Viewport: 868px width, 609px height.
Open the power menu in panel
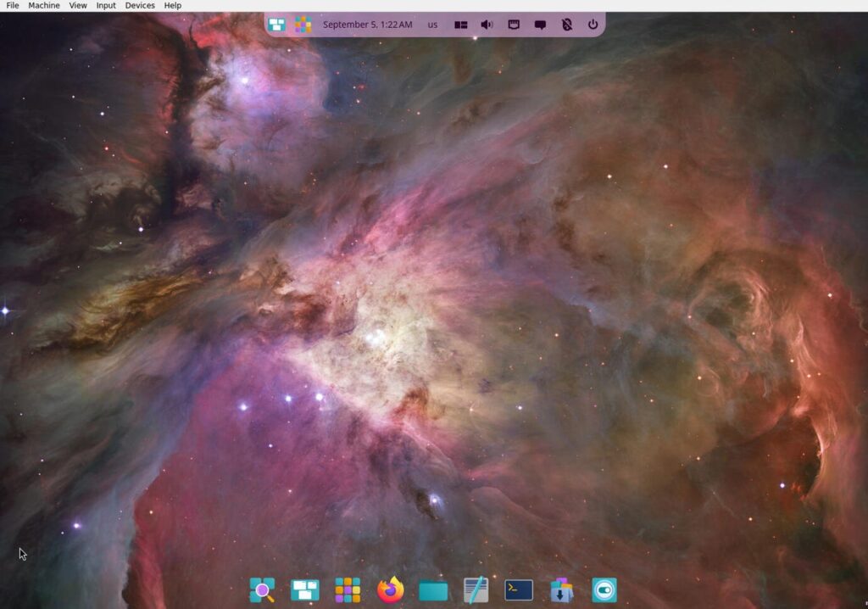coord(593,25)
